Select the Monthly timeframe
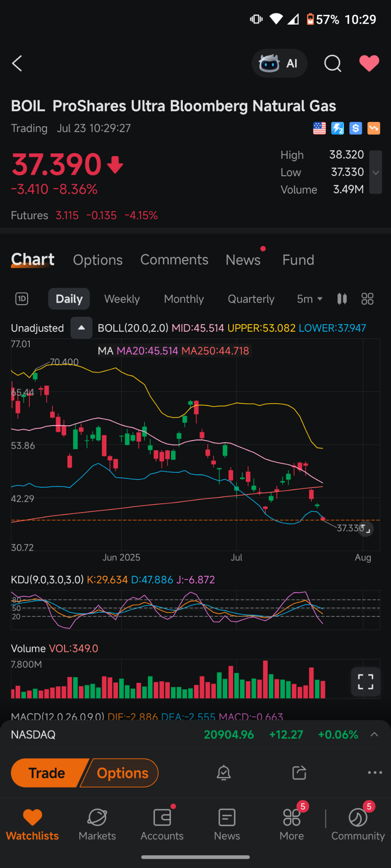The image size is (391, 868). tap(184, 299)
